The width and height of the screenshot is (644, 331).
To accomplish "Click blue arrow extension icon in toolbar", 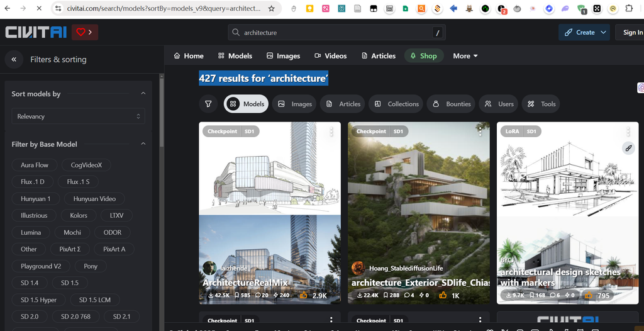I will (453, 8).
